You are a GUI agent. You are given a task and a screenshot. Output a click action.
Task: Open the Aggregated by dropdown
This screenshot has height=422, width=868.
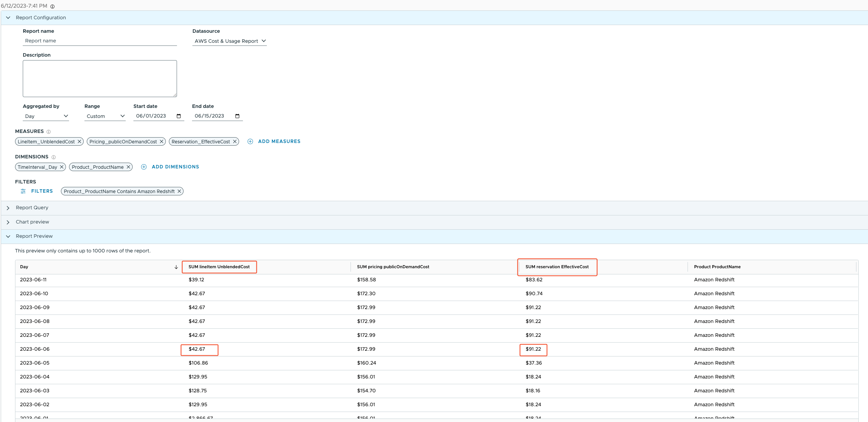[x=46, y=116]
